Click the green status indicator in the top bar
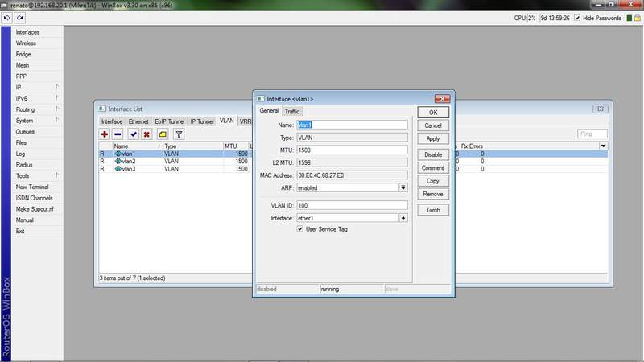This screenshot has width=644, height=362. [630, 18]
